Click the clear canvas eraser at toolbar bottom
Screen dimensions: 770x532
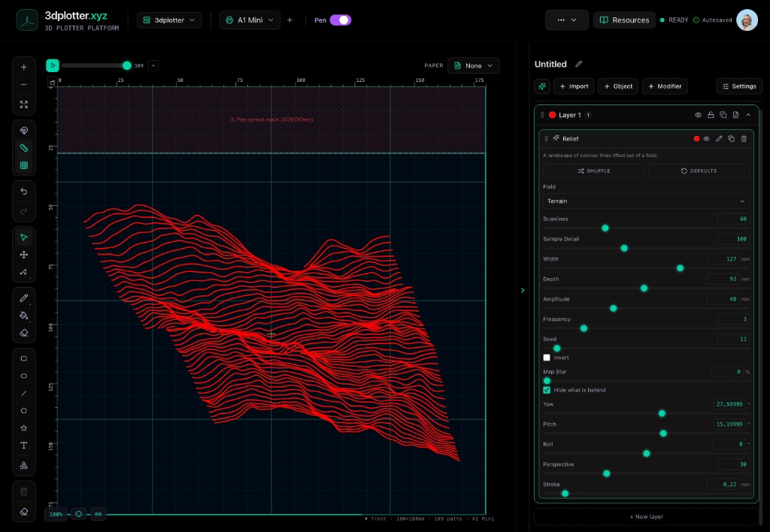coord(23,512)
